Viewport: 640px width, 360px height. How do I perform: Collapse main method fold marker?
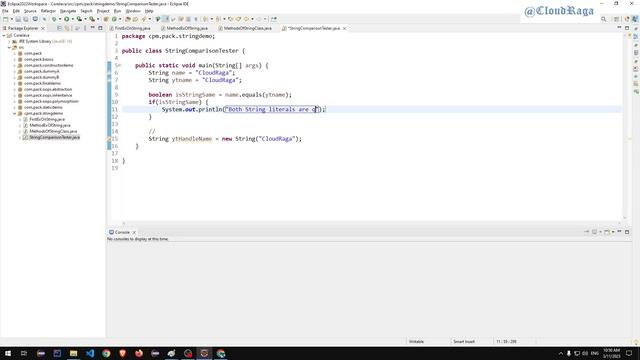pyautogui.click(x=119, y=65)
